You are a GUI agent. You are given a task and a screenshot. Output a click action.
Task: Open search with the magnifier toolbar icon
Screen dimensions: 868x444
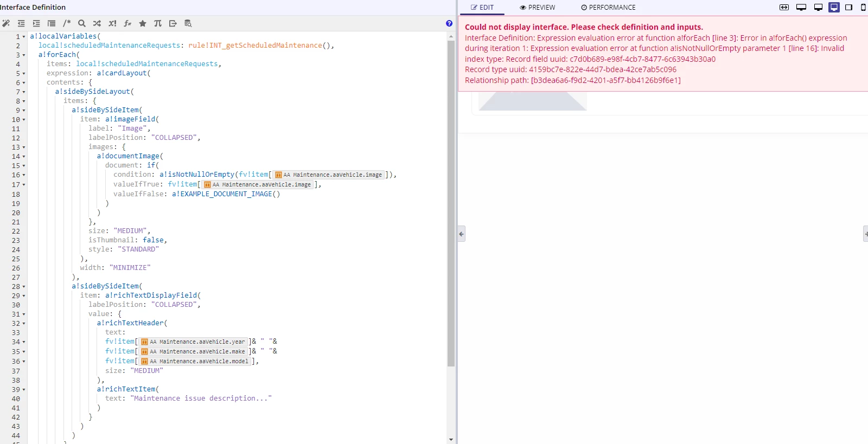pos(82,23)
